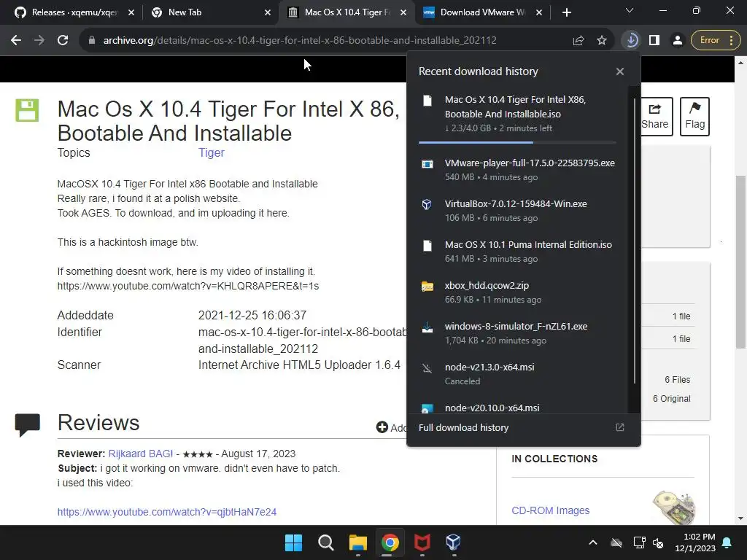Open xbox_hdd.qcow2.zip download entry
747x560 pixels.
(x=517, y=292)
